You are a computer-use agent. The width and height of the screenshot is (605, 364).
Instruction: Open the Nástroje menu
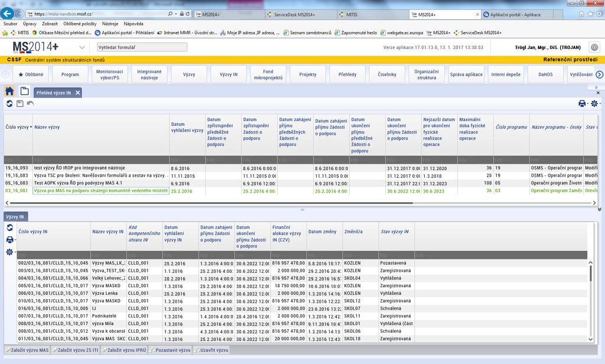110,24
